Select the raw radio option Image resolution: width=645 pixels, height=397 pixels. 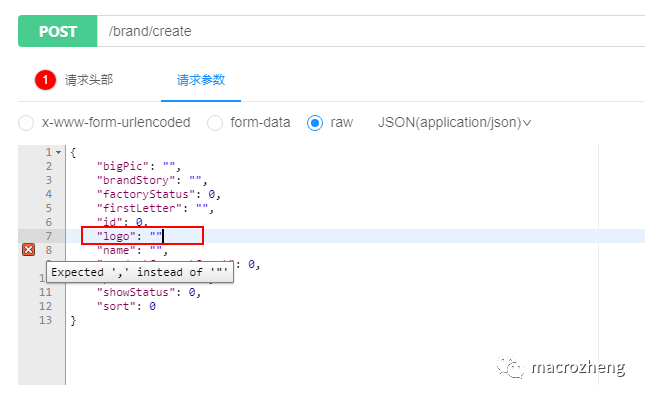point(315,123)
